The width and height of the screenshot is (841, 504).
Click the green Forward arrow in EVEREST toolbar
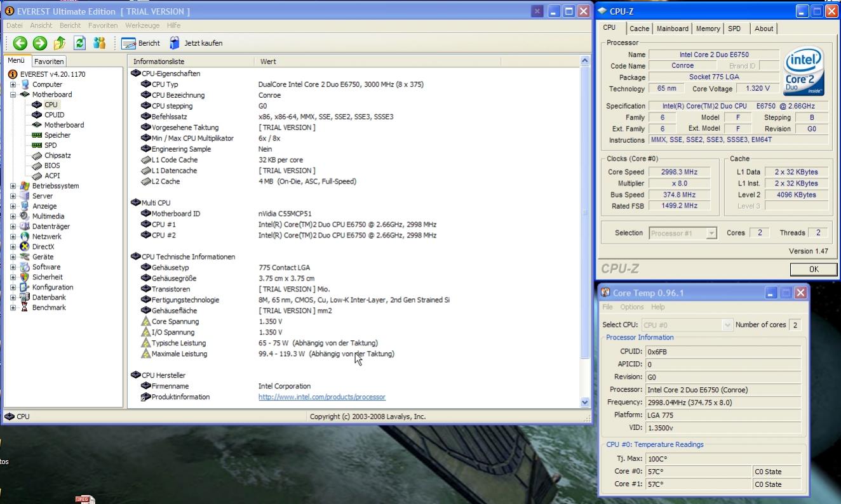[39, 43]
